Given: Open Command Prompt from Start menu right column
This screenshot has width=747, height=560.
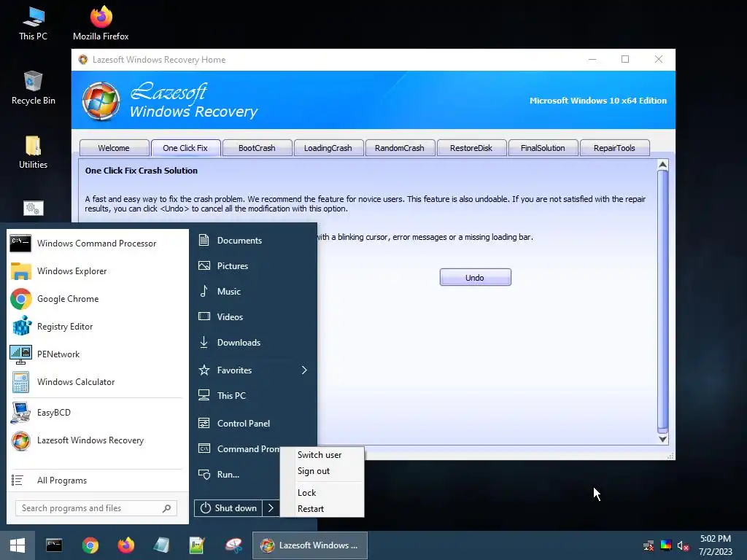Looking at the screenshot, I should point(236,449).
